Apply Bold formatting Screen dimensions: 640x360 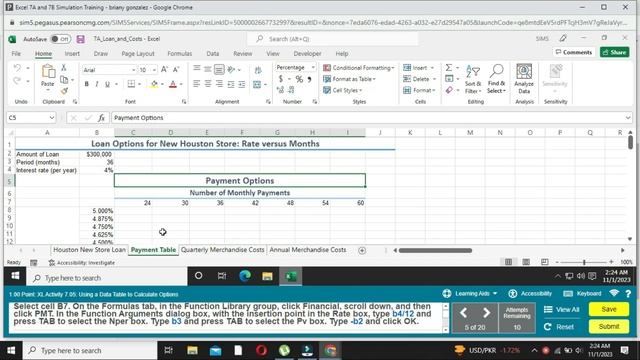coord(87,84)
